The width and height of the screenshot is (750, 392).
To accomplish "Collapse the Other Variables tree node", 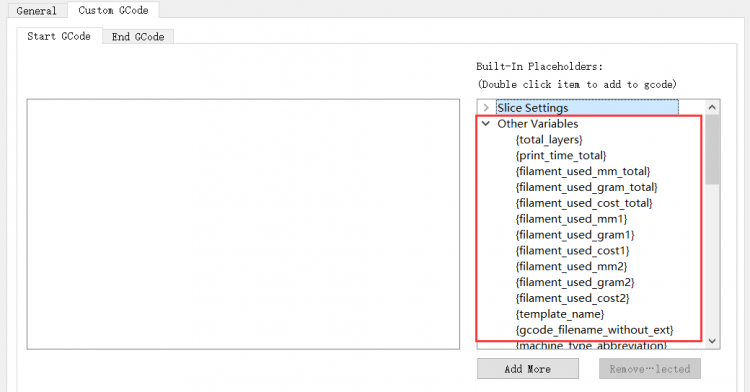I will pos(486,124).
